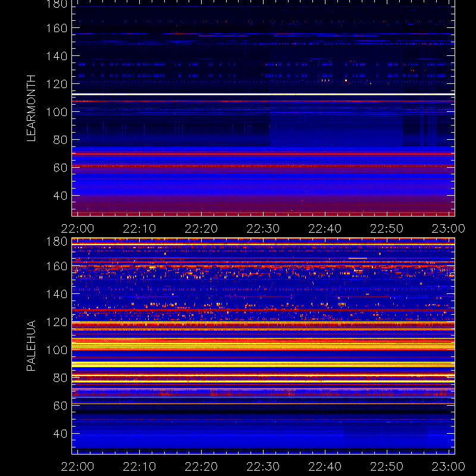
Task: Click 22:30 time label under LEARMONTH plot
Action: point(263,228)
